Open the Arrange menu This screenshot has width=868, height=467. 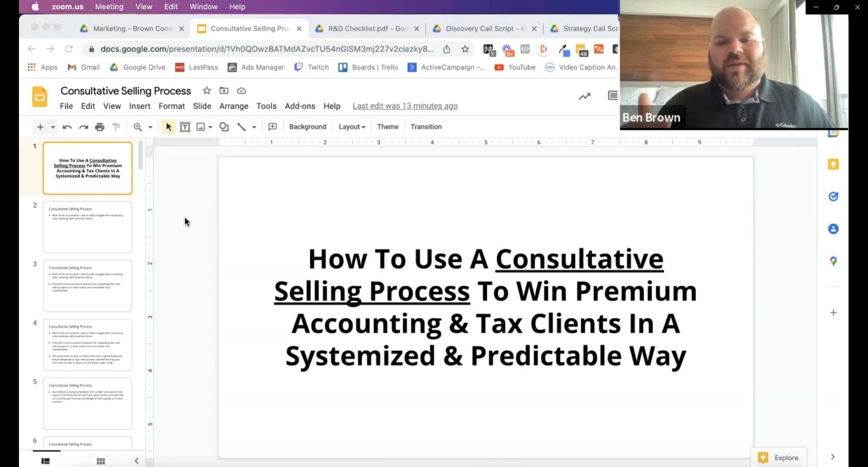click(234, 106)
